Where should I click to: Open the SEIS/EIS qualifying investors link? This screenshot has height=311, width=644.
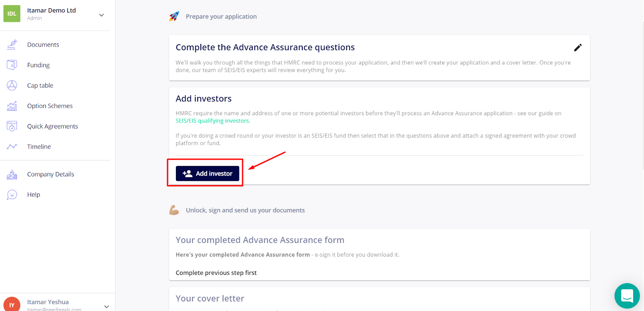(x=213, y=121)
